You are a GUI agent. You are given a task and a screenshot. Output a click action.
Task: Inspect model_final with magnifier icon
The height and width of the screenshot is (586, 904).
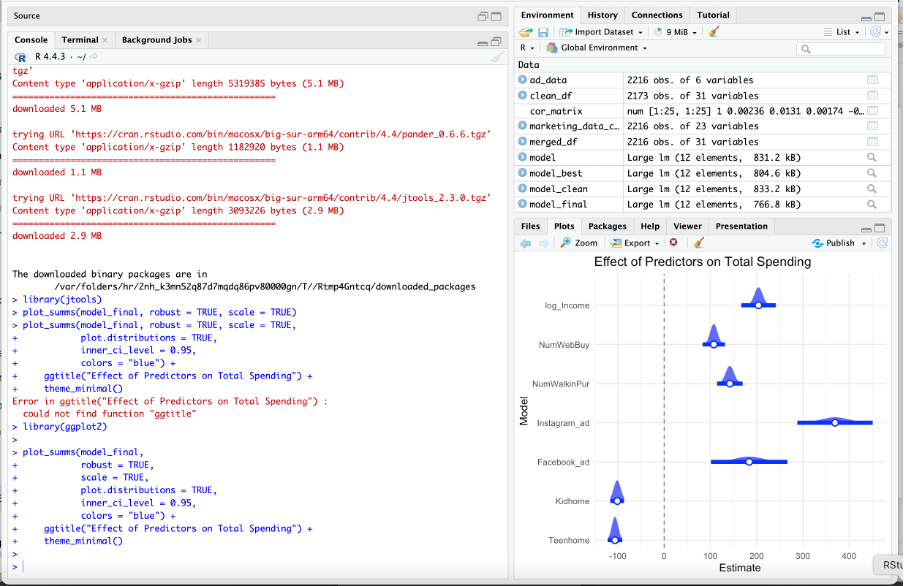coord(872,204)
